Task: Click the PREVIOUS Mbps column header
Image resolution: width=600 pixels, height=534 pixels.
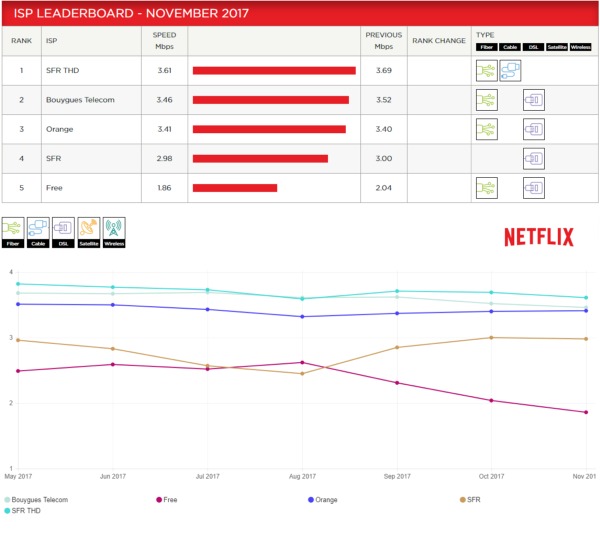Action: [x=384, y=41]
